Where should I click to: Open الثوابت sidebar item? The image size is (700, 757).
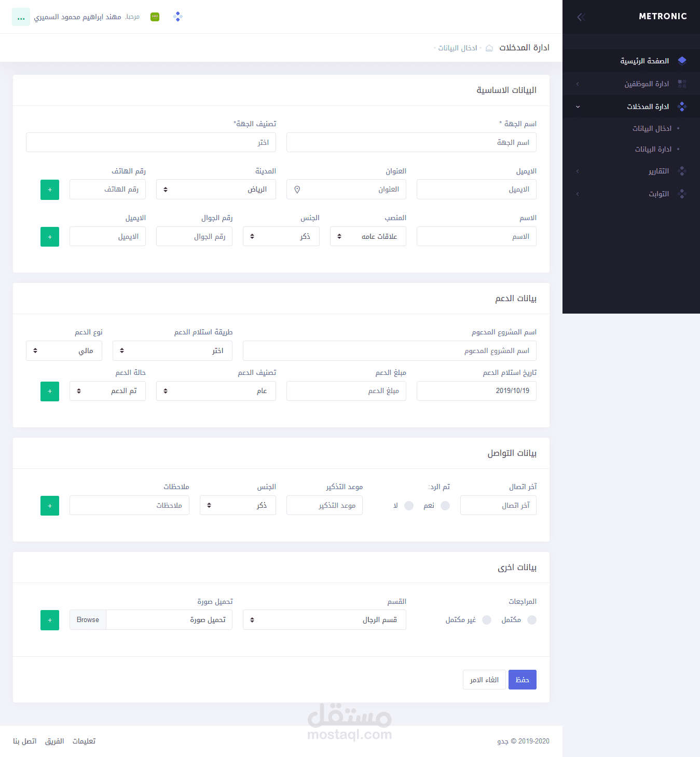[631, 194]
